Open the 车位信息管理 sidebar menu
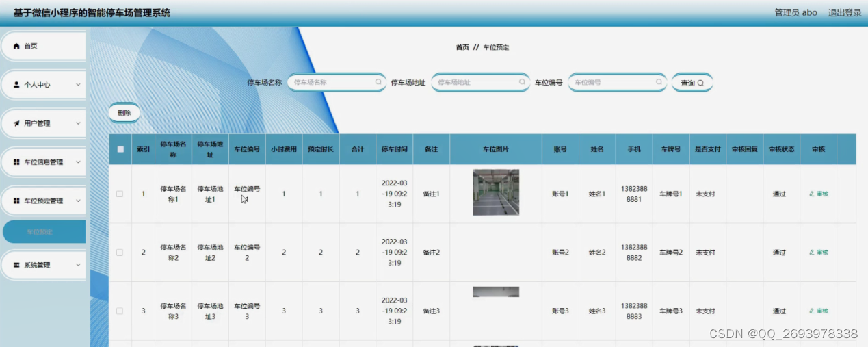The width and height of the screenshot is (868, 347). point(43,162)
